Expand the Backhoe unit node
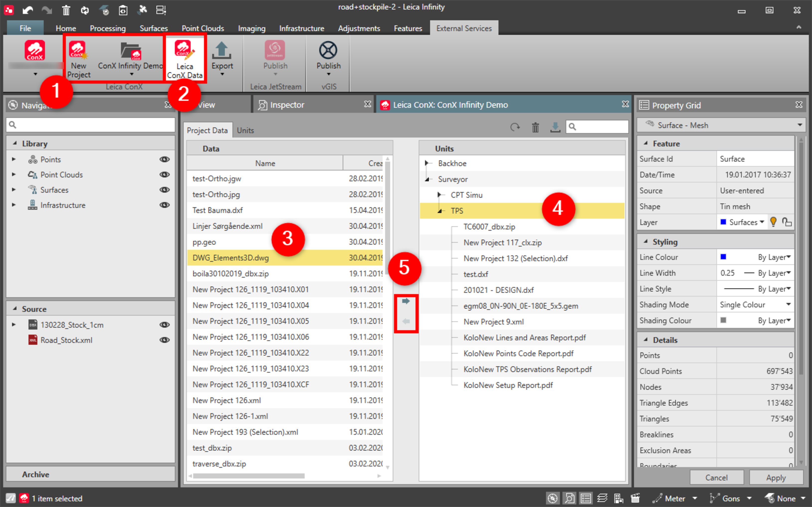Image resolution: width=812 pixels, height=507 pixels. click(x=427, y=163)
